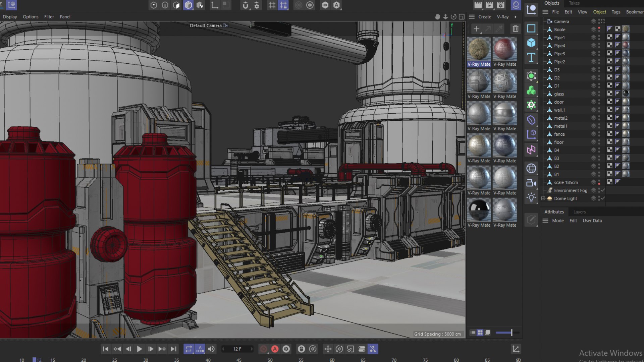Open material manager hamburger menu
This screenshot has width=644, height=362.
click(472, 16)
